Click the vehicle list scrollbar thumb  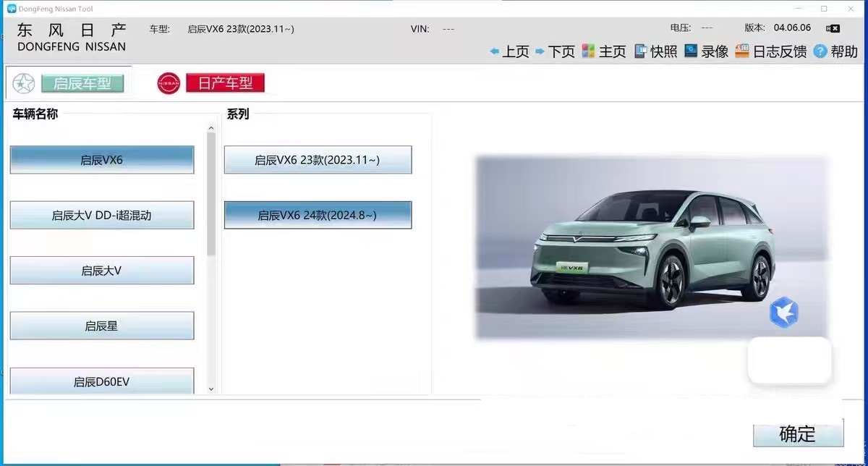[211, 194]
